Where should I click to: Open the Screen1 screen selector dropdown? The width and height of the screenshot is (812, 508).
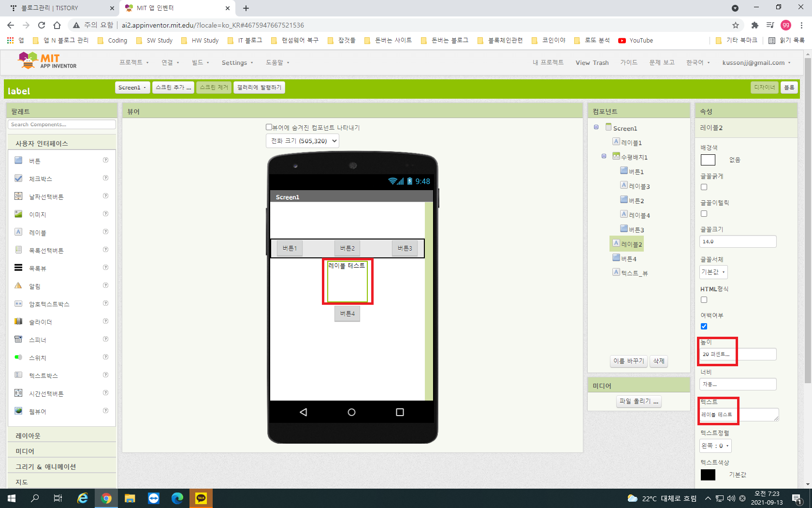click(x=132, y=88)
